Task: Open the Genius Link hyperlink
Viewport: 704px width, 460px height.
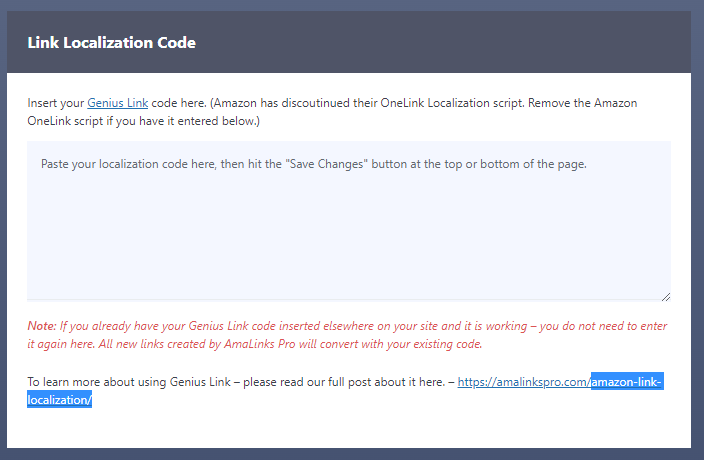Action: click(x=117, y=103)
